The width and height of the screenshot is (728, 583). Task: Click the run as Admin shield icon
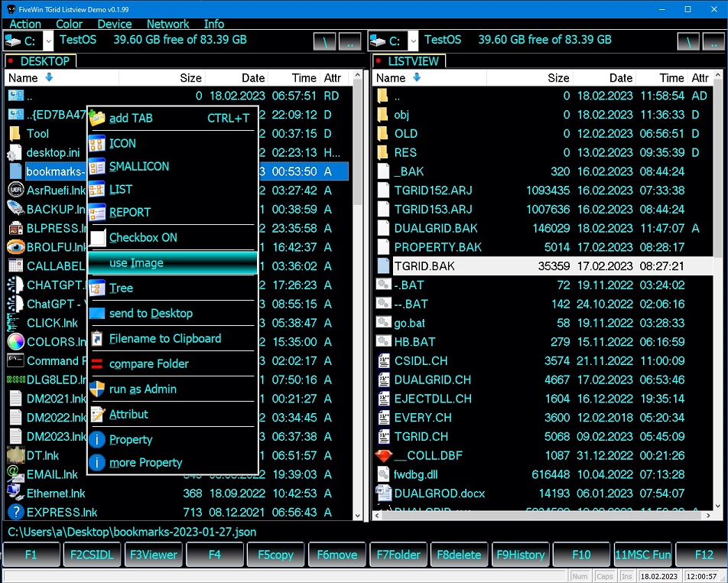(x=97, y=389)
